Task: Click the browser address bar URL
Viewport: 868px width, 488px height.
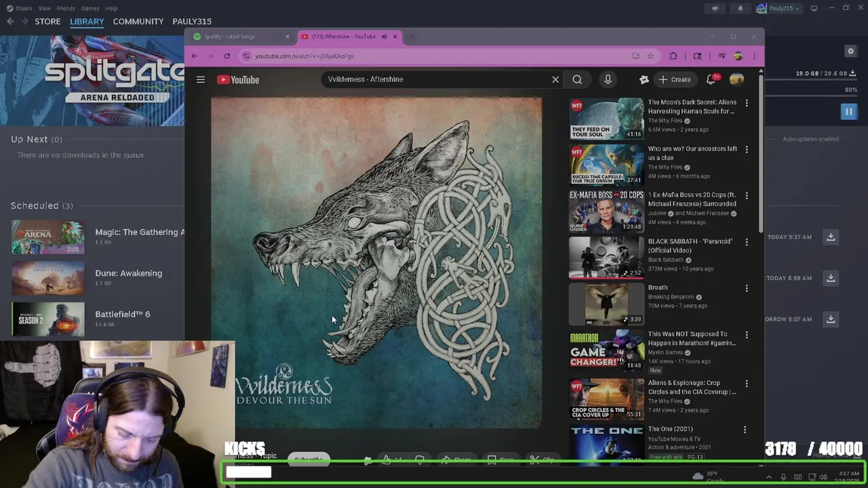Action: coord(304,56)
